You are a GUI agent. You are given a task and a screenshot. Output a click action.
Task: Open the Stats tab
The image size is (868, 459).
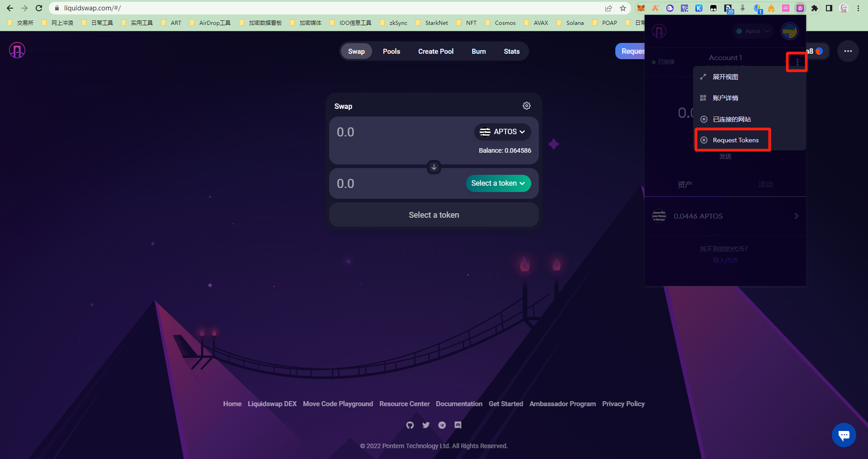pos(512,52)
